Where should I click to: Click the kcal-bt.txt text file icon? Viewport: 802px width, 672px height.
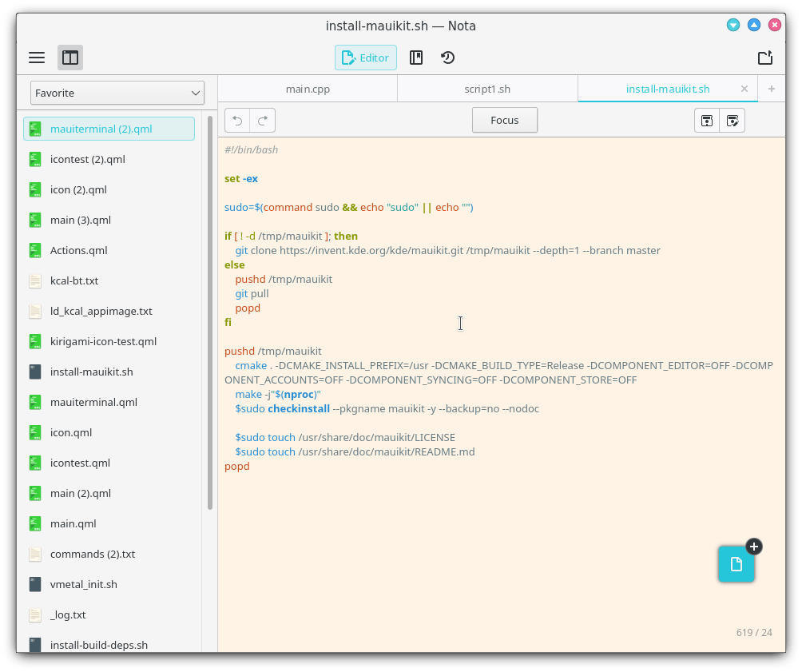(x=35, y=281)
